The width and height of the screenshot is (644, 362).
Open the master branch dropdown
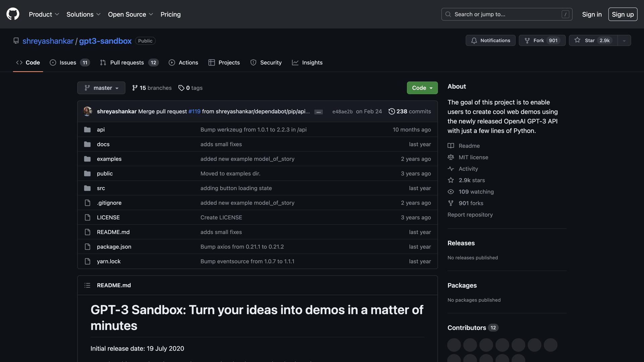[101, 88]
